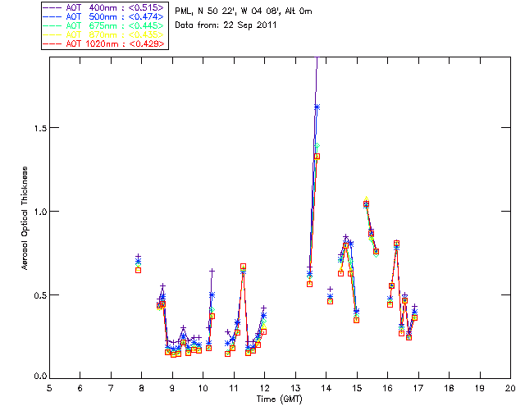This screenshot has height=420, width=525.
Task: Click the 10 tick label on time axis
Action: 203,387
